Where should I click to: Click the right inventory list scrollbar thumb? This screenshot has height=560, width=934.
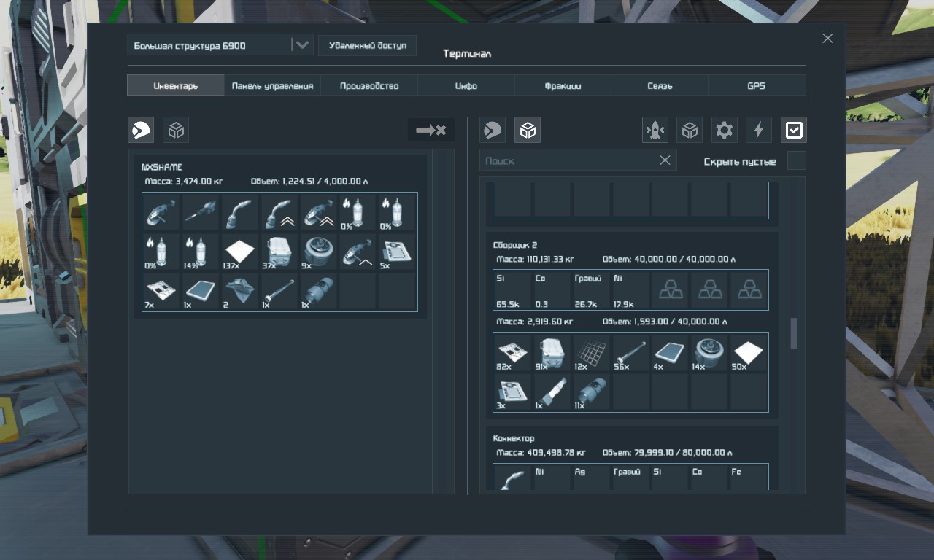[x=794, y=332]
